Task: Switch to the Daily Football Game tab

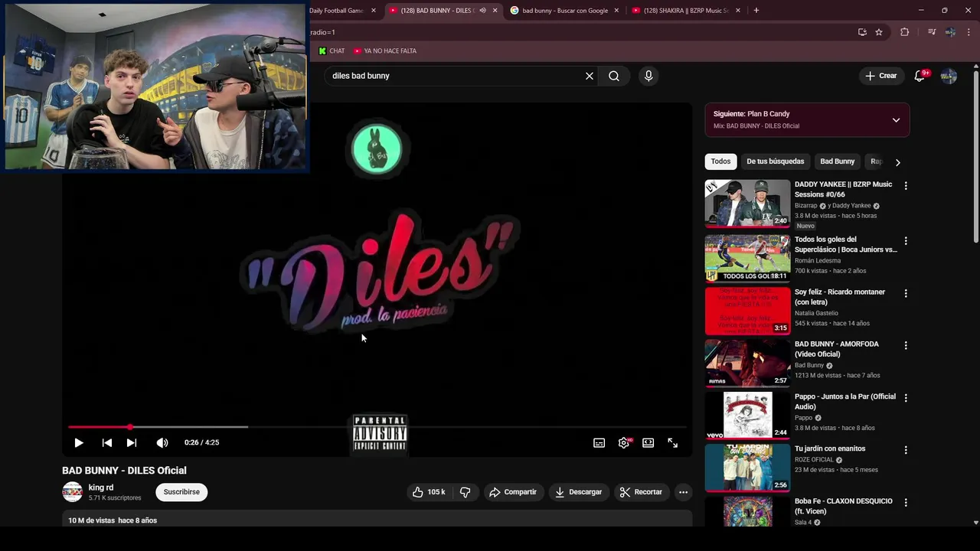Action: [x=337, y=11]
